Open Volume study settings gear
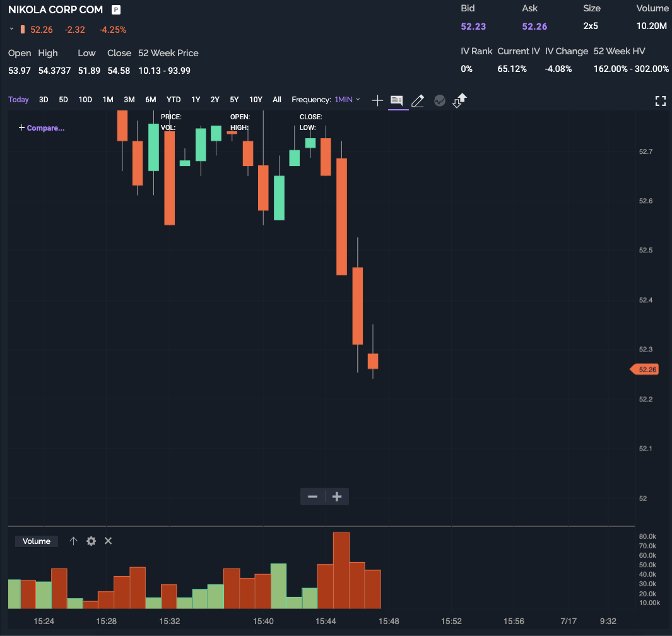The image size is (672, 636). (x=91, y=541)
